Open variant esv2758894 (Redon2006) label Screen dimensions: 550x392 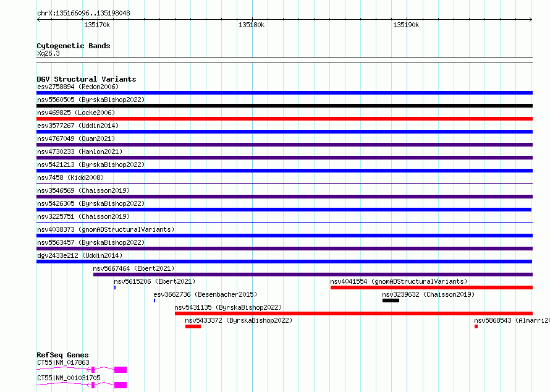(77, 87)
